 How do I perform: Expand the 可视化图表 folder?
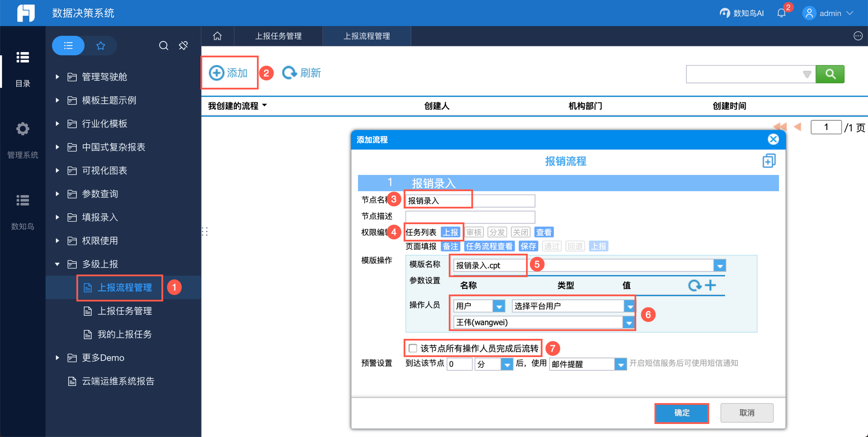[x=57, y=171]
